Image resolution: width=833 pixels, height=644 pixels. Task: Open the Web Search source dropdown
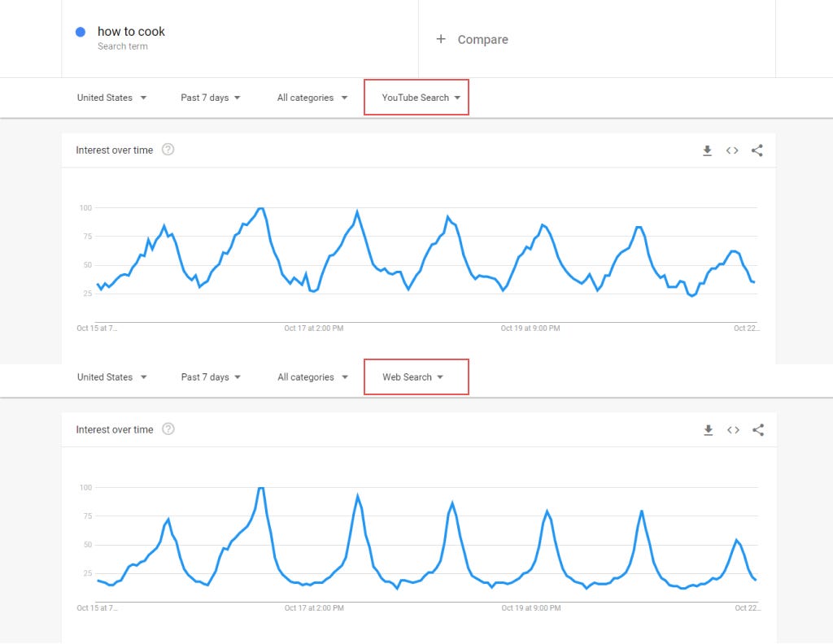click(x=416, y=376)
